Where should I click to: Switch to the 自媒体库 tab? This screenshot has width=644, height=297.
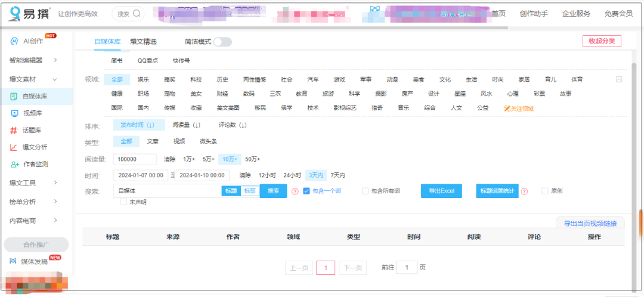point(107,42)
